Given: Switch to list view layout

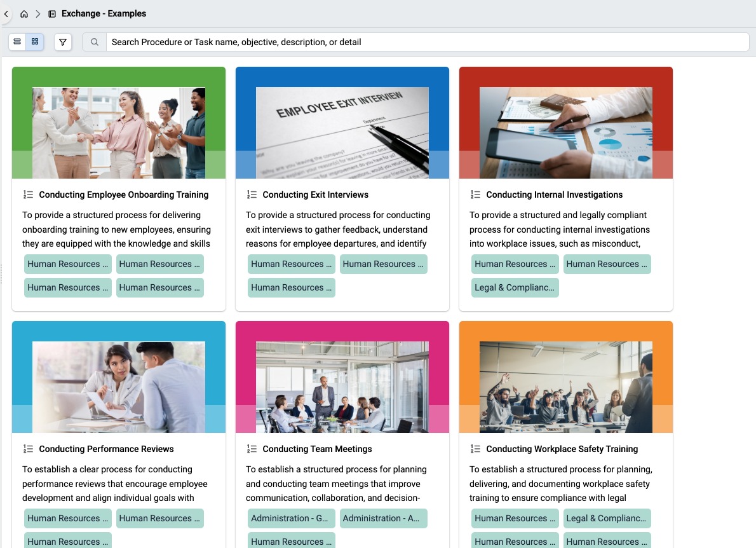Looking at the screenshot, I should pos(17,42).
